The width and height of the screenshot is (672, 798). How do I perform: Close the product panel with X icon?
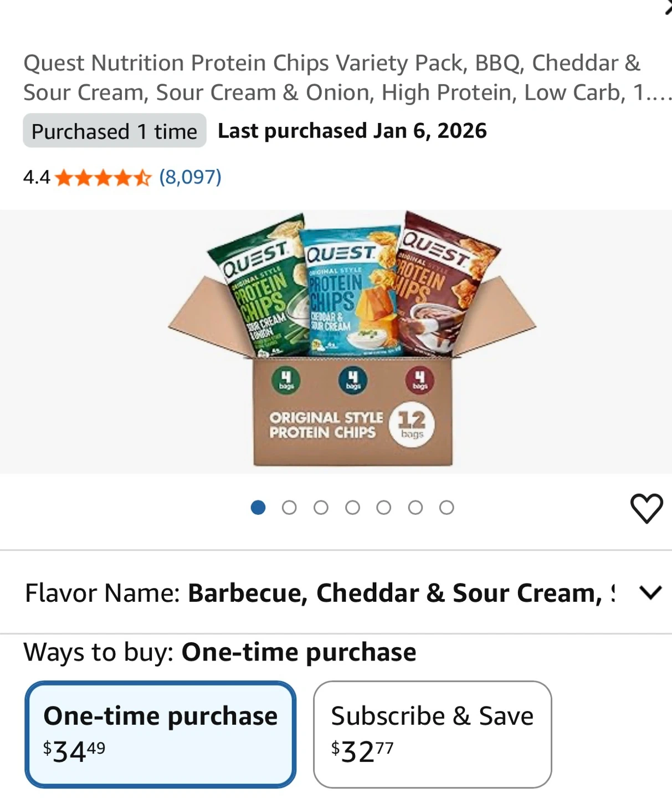[668, 8]
